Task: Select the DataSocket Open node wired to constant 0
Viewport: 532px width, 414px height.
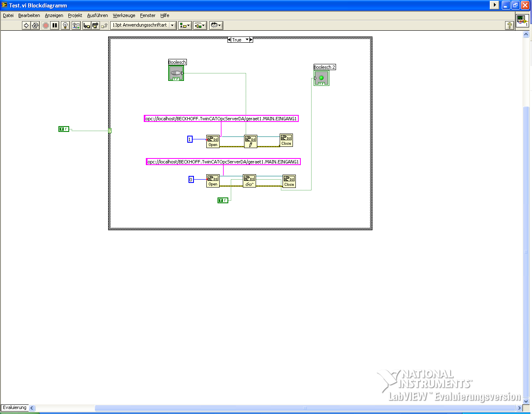Action: coord(213,181)
